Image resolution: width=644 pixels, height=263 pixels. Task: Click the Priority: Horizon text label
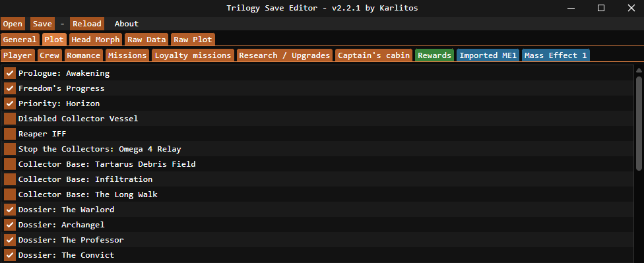(59, 103)
